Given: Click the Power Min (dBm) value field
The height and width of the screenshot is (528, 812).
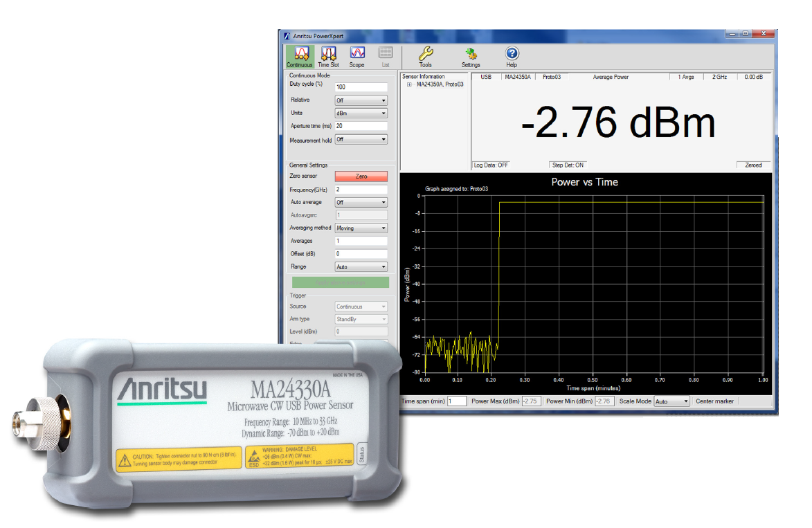Looking at the screenshot, I should click(604, 401).
